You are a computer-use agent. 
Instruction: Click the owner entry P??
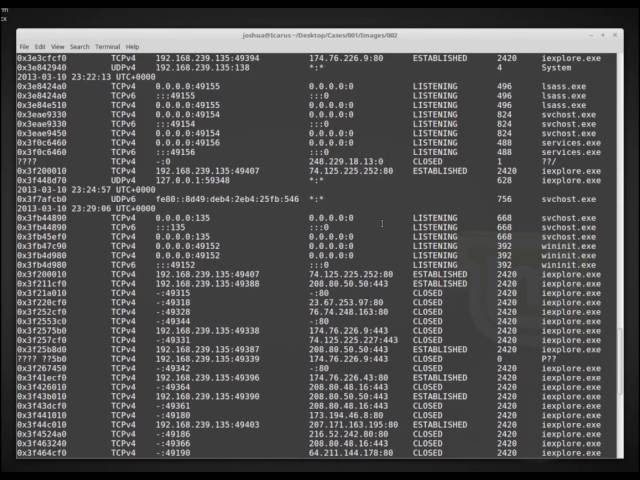click(549, 359)
